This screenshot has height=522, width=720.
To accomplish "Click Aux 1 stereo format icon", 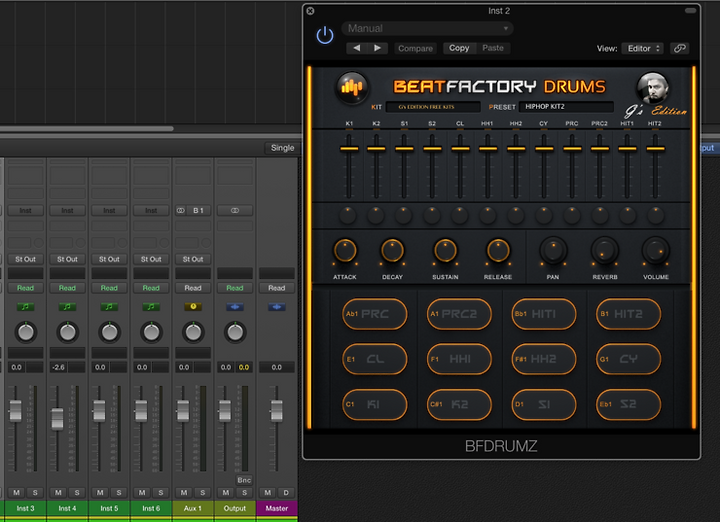I will pos(180,210).
